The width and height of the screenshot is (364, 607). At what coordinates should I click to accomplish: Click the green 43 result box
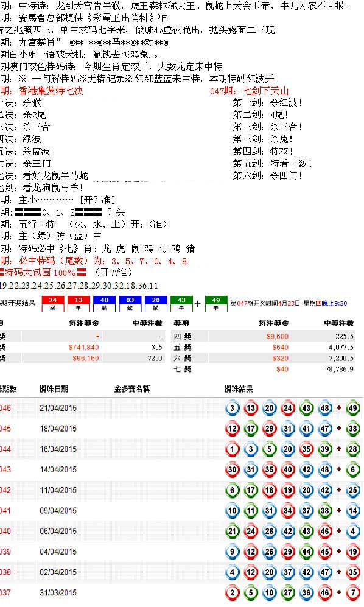(x=181, y=303)
